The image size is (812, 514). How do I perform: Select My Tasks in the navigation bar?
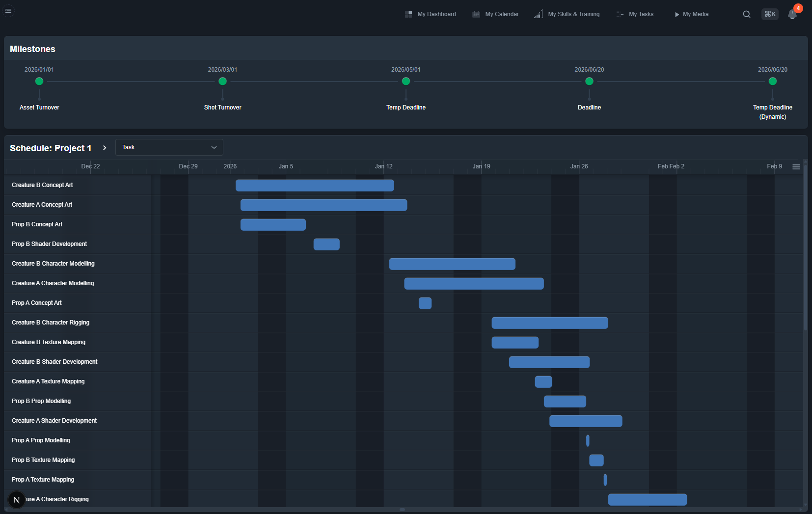(x=635, y=14)
